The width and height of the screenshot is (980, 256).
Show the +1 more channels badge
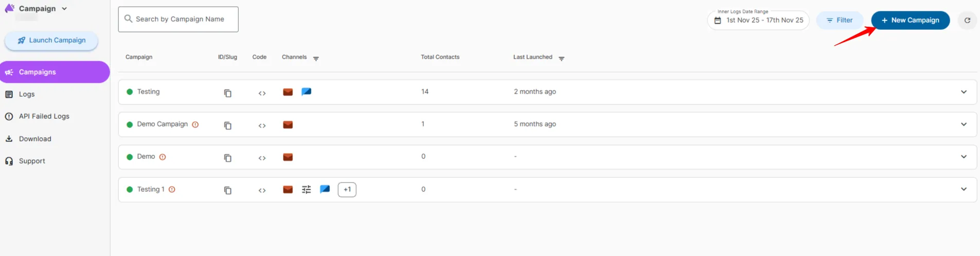click(x=347, y=190)
